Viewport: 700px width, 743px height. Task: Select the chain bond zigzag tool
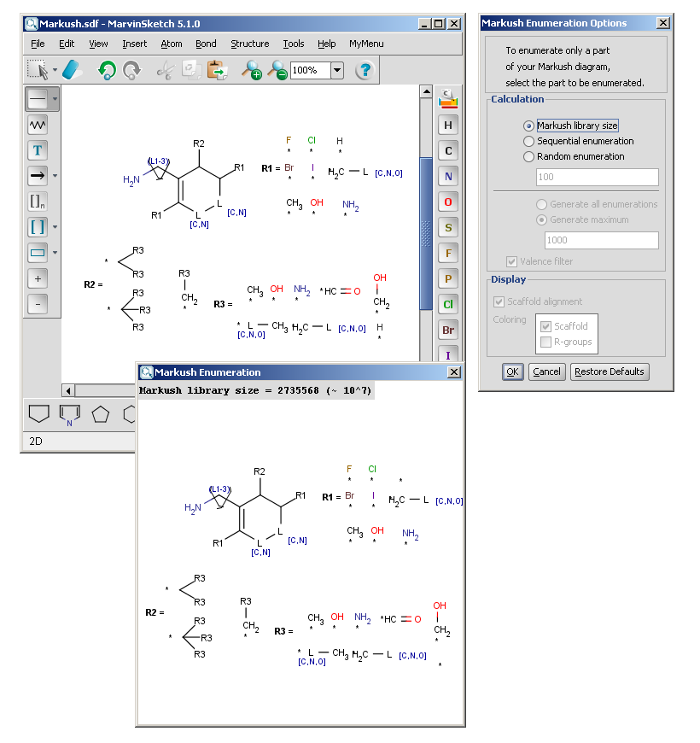[x=38, y=125]
